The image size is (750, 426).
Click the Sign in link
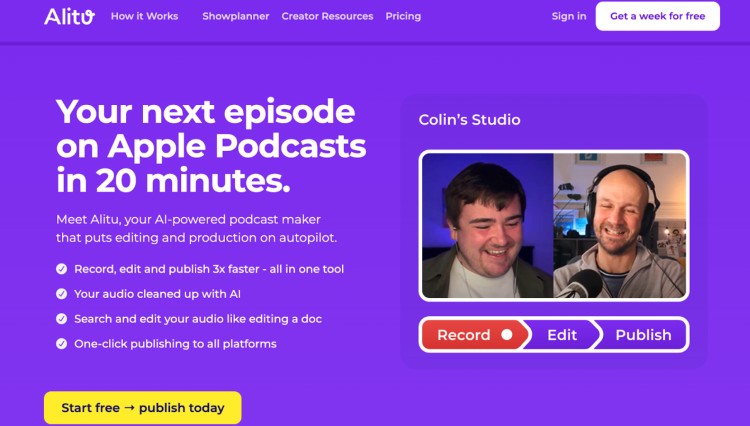coord(569,16)
